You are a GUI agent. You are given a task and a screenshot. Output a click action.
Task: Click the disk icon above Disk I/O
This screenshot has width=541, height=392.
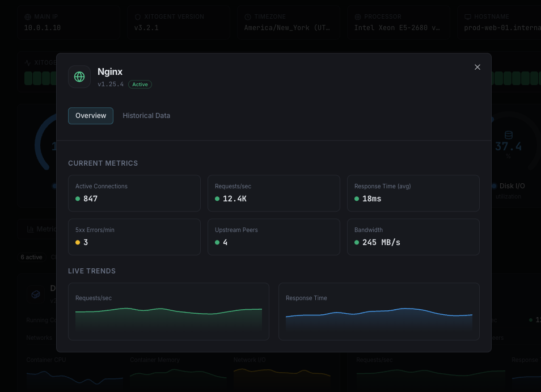pos(509,135)
